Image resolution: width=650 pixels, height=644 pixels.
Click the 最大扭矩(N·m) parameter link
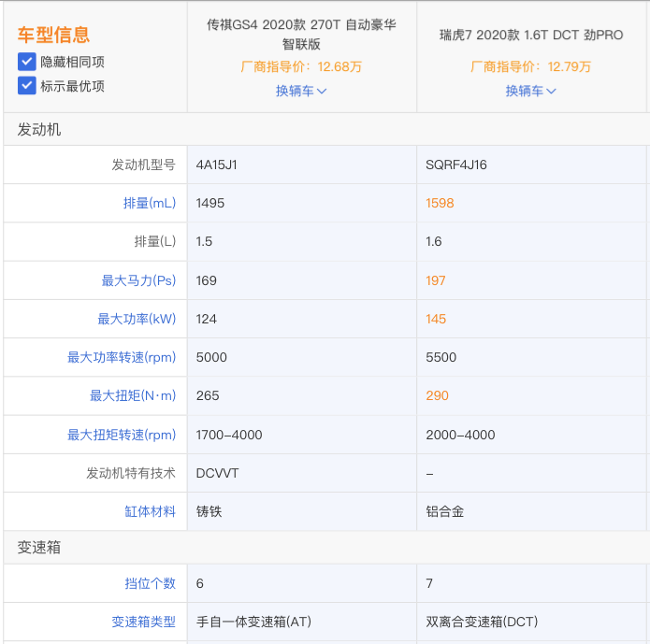(133, 395)
